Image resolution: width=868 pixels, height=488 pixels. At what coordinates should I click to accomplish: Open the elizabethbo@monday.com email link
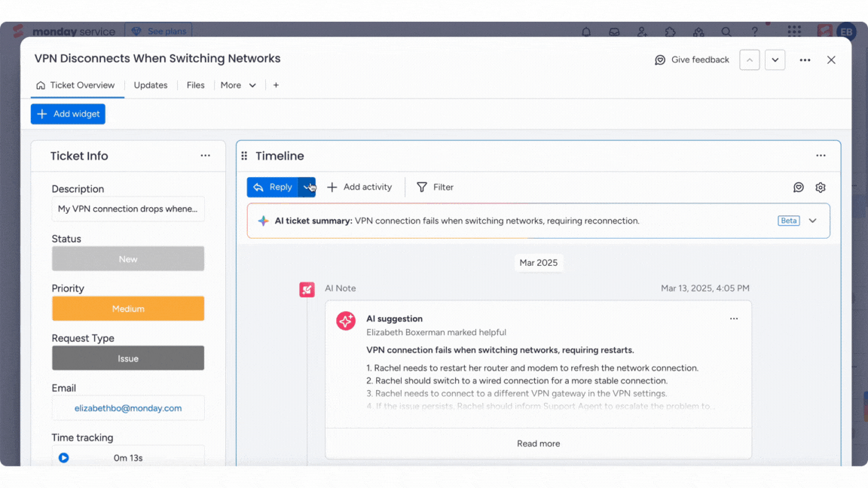[128, 408]
